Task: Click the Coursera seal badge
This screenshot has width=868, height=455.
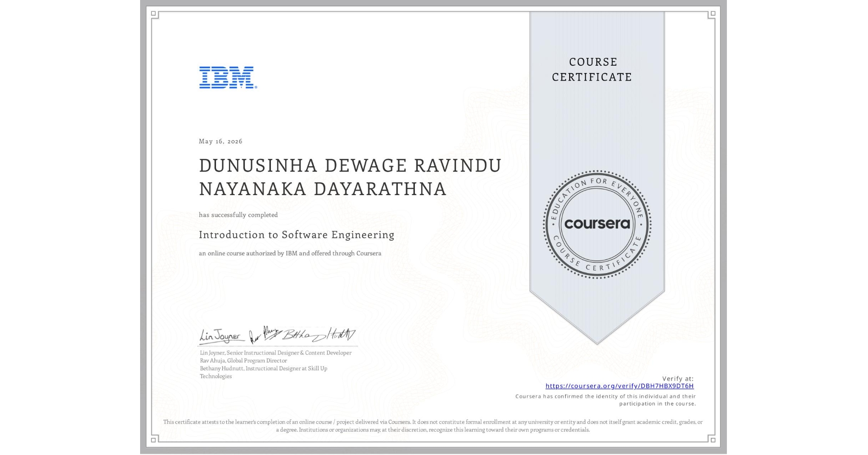Action: (x=597, y=225)
